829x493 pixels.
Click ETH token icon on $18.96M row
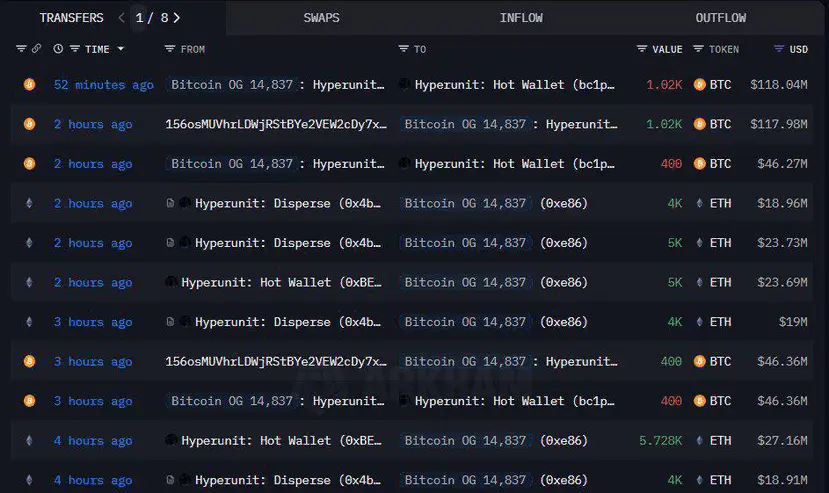[x=699, y=203]
